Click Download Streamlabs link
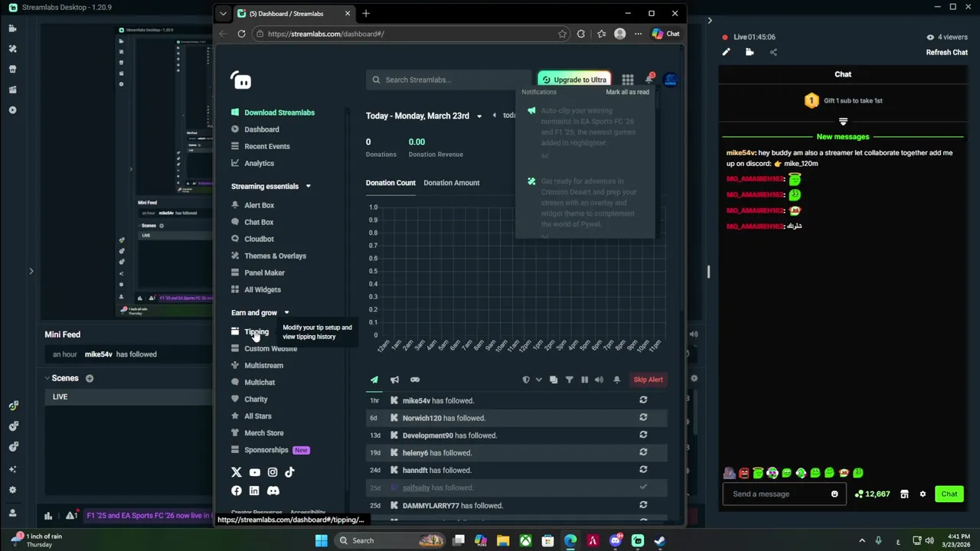The height and width of the screenshot is (551, 980). point(279,112)
